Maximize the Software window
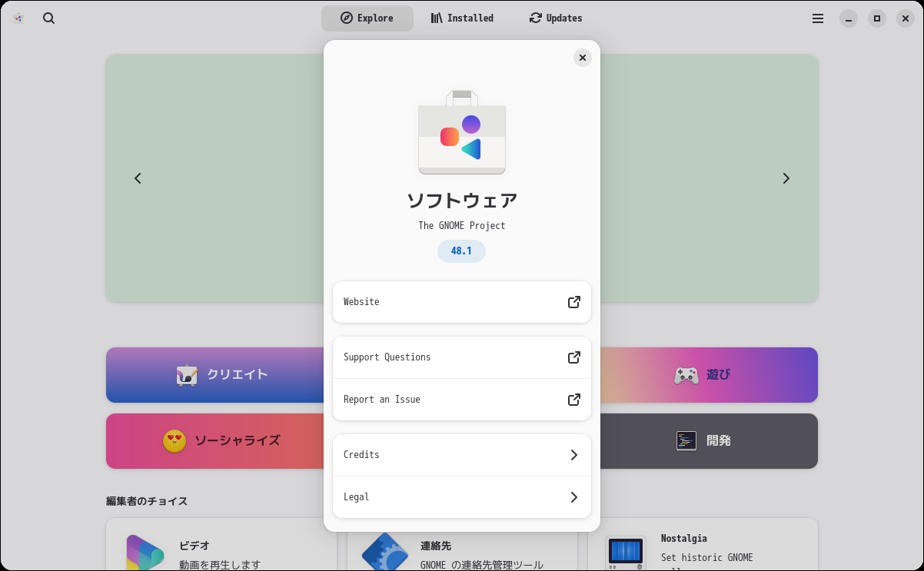The height and width of the screenshot is (571, 924). [x=877, y=18]
